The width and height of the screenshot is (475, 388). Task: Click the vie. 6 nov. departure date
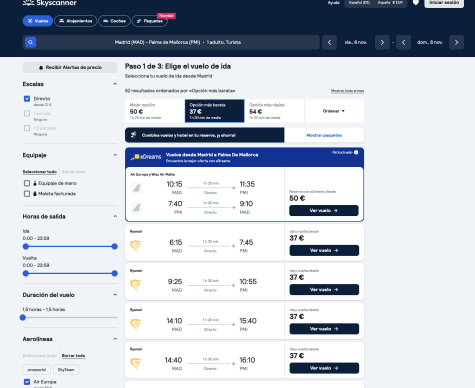(356, 42)
